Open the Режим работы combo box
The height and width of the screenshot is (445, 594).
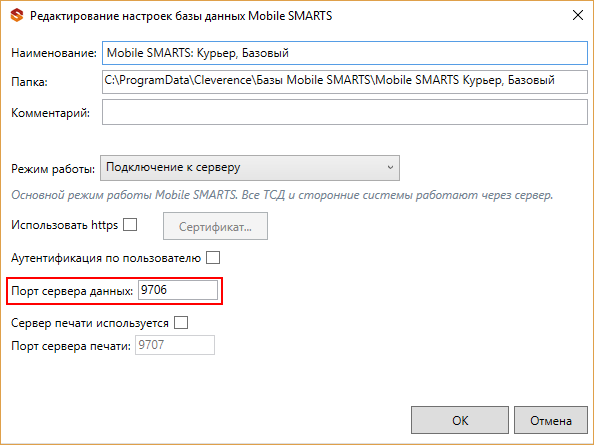(250, 168)
